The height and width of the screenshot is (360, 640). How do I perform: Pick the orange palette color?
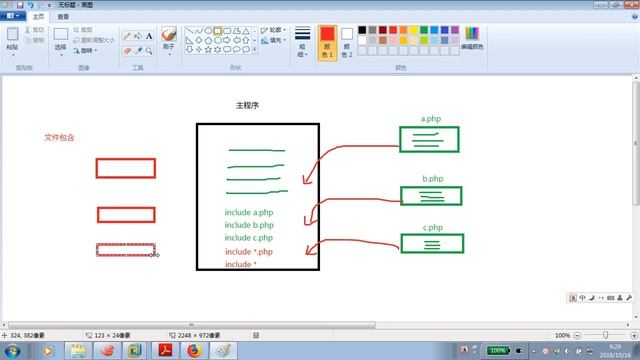[403, 30]
